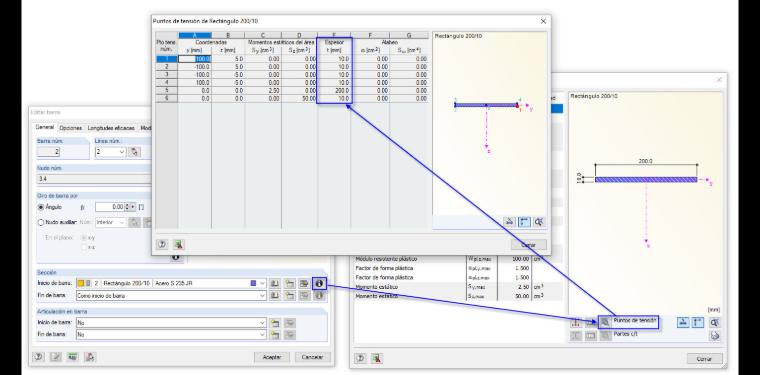Toggle dimensions display in Puntos de tensión preview
760x375 pixels.
524,222
